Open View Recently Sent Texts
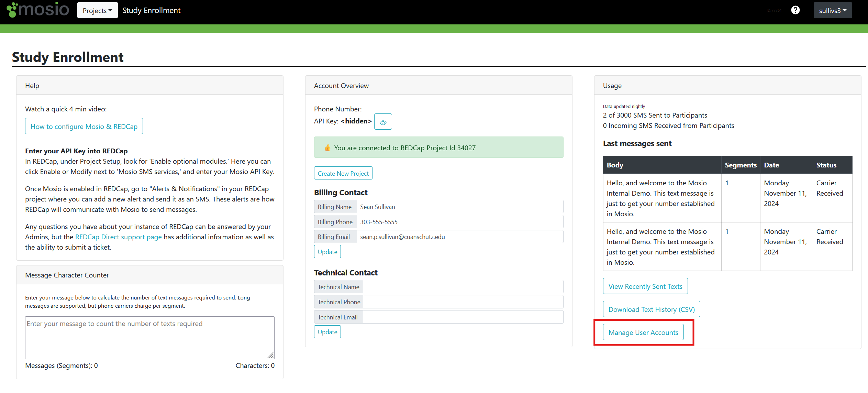The width and height of the screenshot is (868, 393). (645, 286)
